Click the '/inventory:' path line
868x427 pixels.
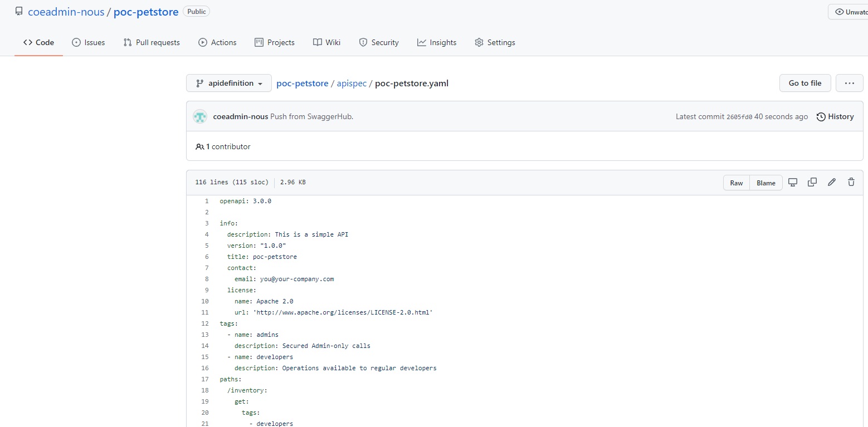[x=247, y=390]
